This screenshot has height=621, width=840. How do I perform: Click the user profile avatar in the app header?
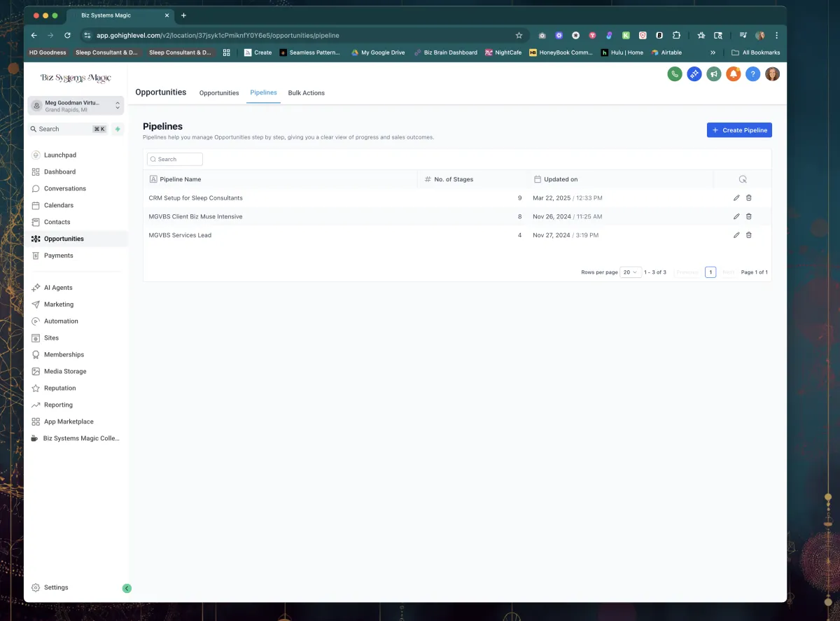point(772,74)
